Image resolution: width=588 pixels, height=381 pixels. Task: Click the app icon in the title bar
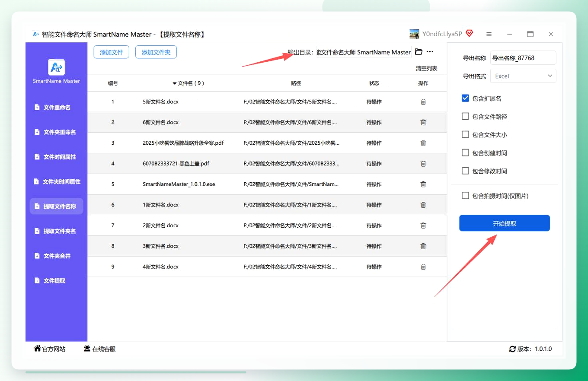(36, 34)
